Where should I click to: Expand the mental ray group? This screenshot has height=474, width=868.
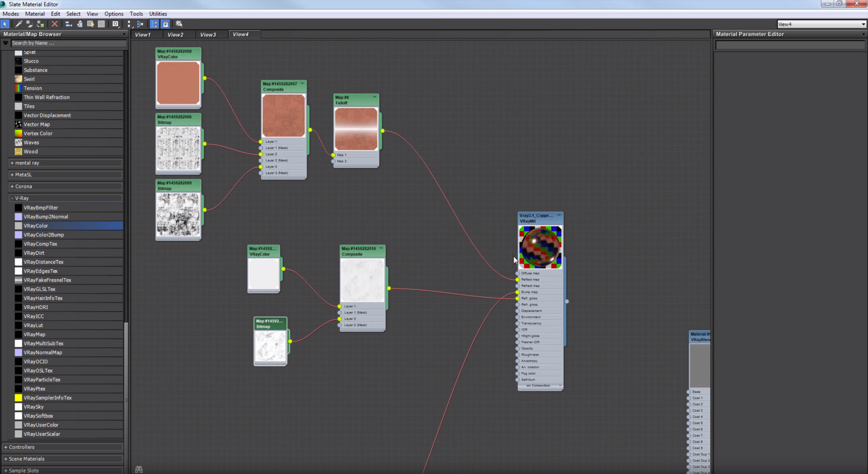[x=65, y=163]
